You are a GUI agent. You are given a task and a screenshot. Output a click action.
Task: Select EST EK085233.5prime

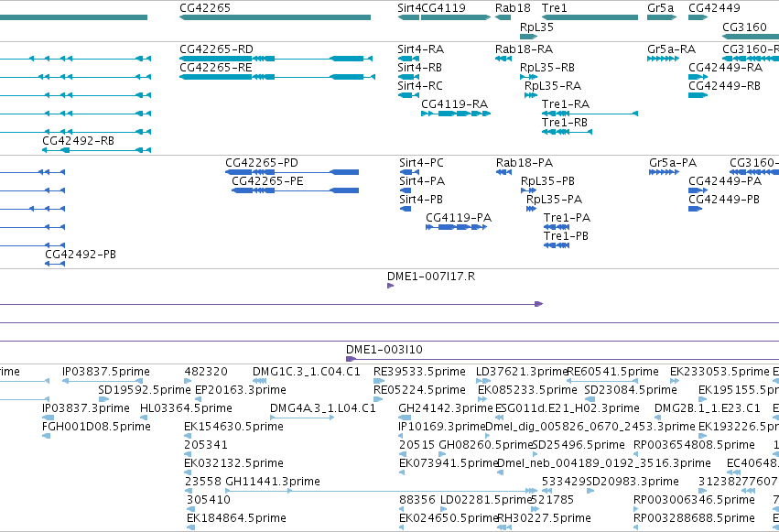pos(481,399)
